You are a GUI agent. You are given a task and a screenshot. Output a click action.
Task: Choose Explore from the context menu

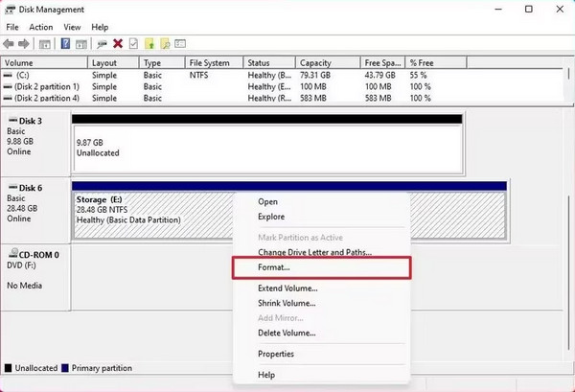click(x=321, y=217)
